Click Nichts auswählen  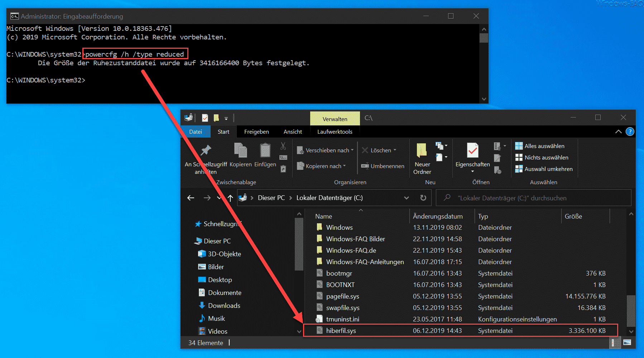click(x=542, y=157)
